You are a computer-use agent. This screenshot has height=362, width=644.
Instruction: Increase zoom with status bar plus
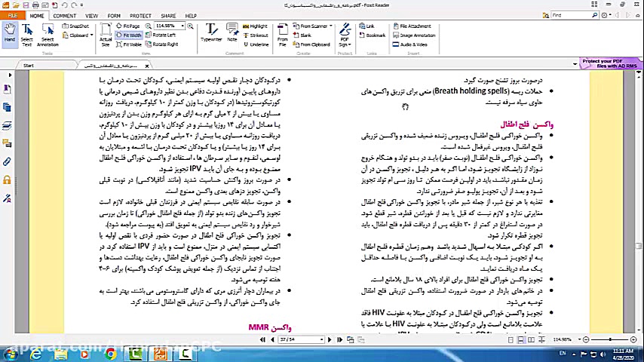click(x=633, y=340)
